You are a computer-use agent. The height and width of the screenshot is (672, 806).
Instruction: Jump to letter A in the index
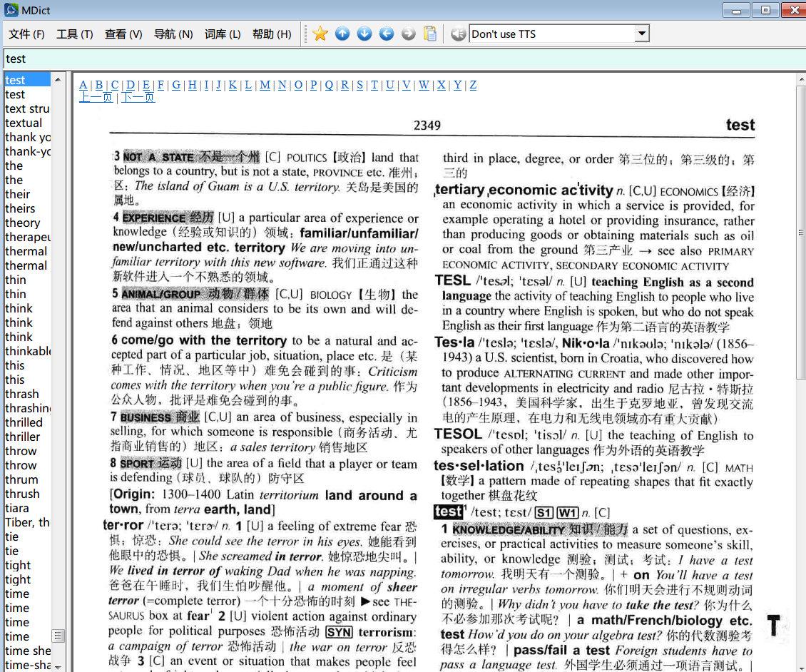pyautogui.click(x=83, y=85)
